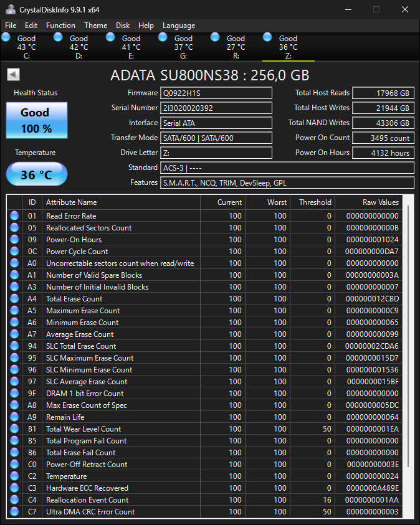The image size is (420, 525).
Task: Select the E: drive status orb
Action: [110, 37]
